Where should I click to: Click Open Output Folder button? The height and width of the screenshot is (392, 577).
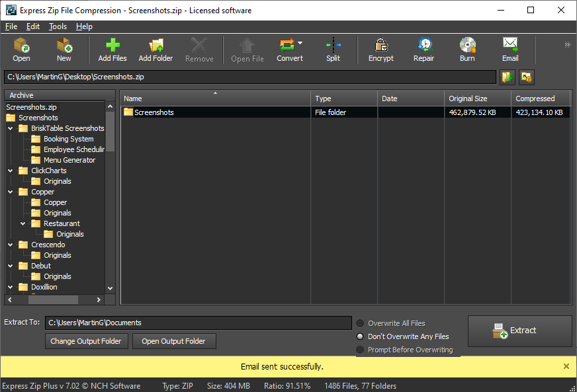tap(174, 341)
